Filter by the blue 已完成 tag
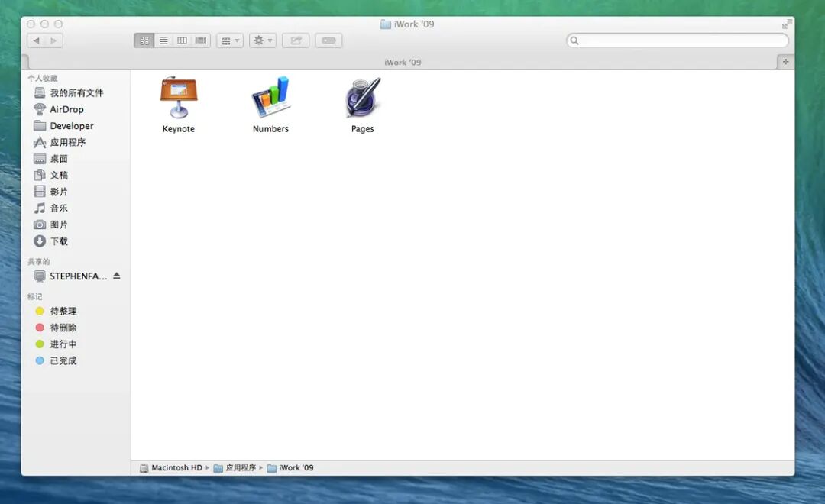825x504 pixels. point(56,360)
